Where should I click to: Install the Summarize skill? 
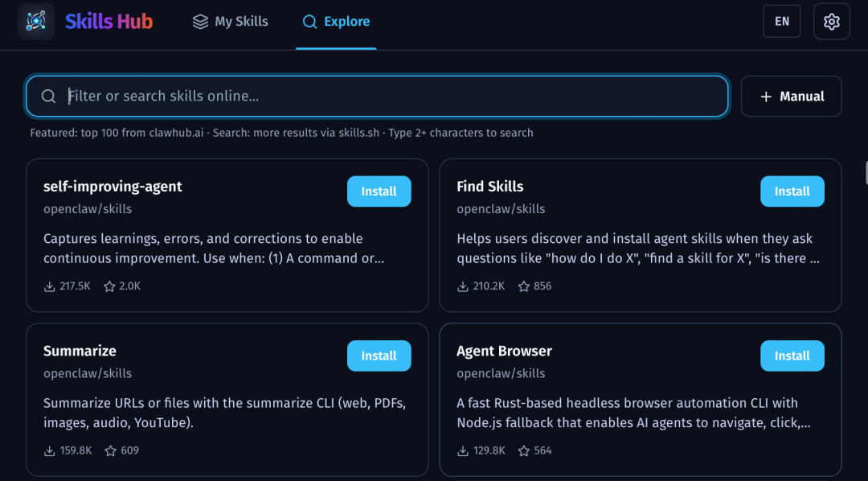point(379,356)
